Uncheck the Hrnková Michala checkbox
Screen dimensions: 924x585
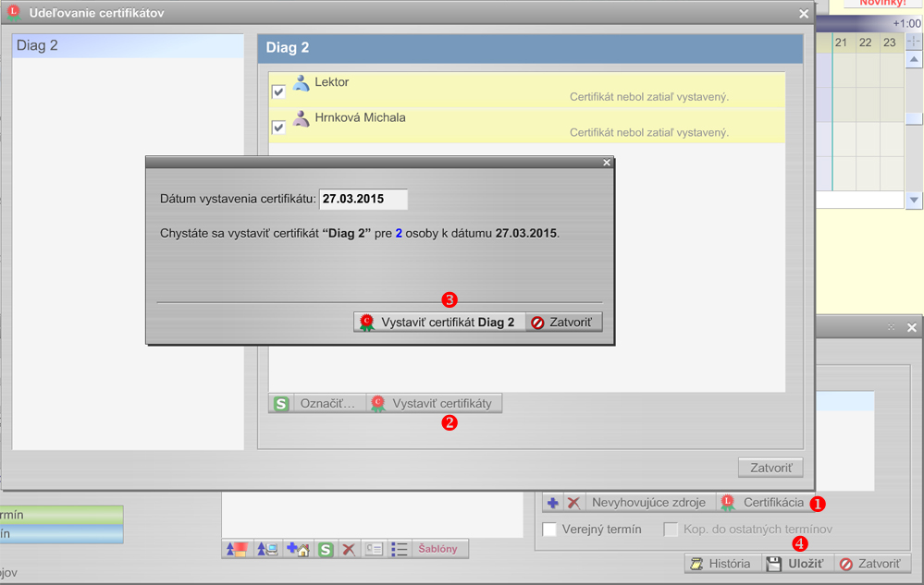tap(278, 128)
